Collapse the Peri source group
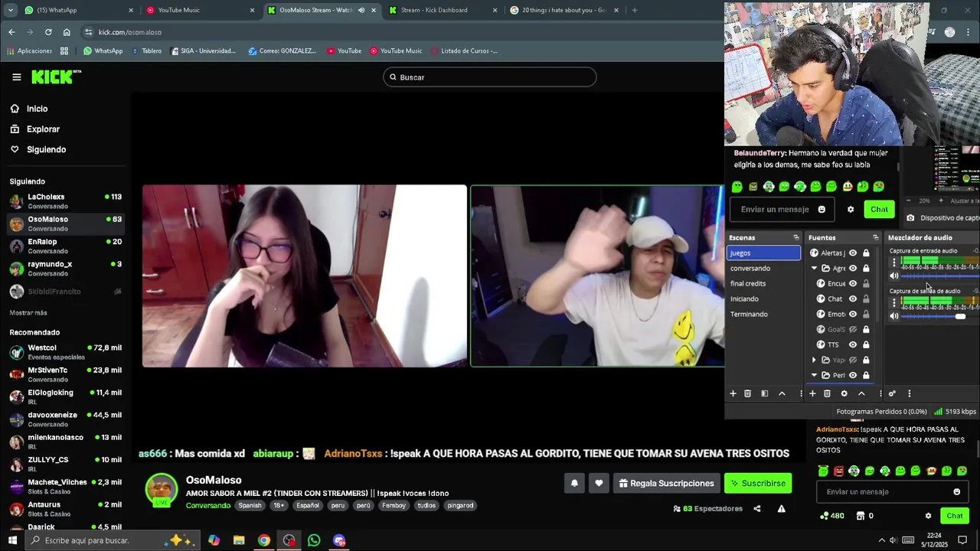Viewport: 980px width, 551px height. click(814, 375)
